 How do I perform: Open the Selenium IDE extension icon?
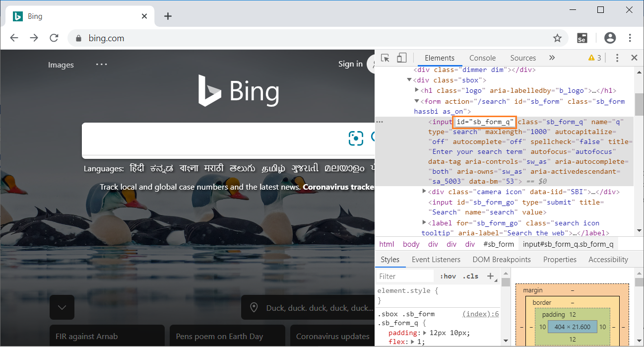pyautogui.click(x=582, y=38)
